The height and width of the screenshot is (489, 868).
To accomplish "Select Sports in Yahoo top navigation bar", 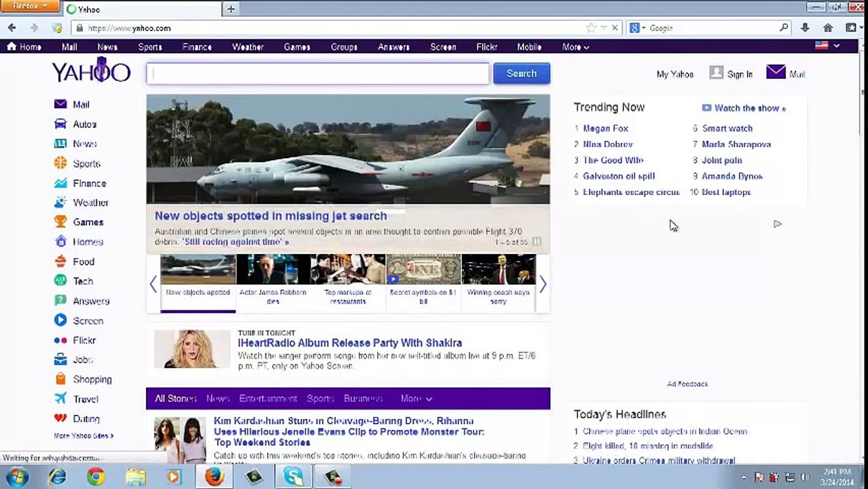I will click(150, 47).
